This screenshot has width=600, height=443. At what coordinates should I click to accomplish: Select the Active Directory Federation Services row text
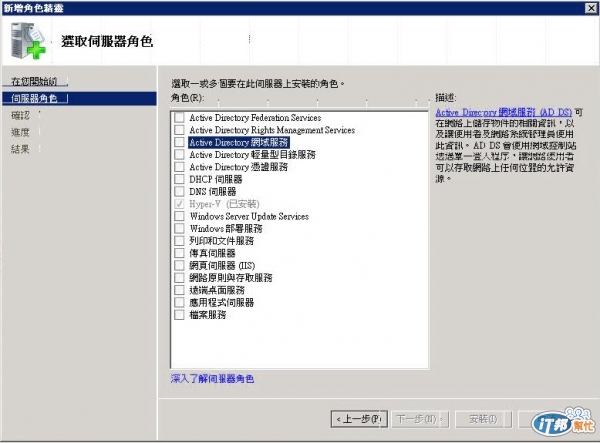click(255, 117)
